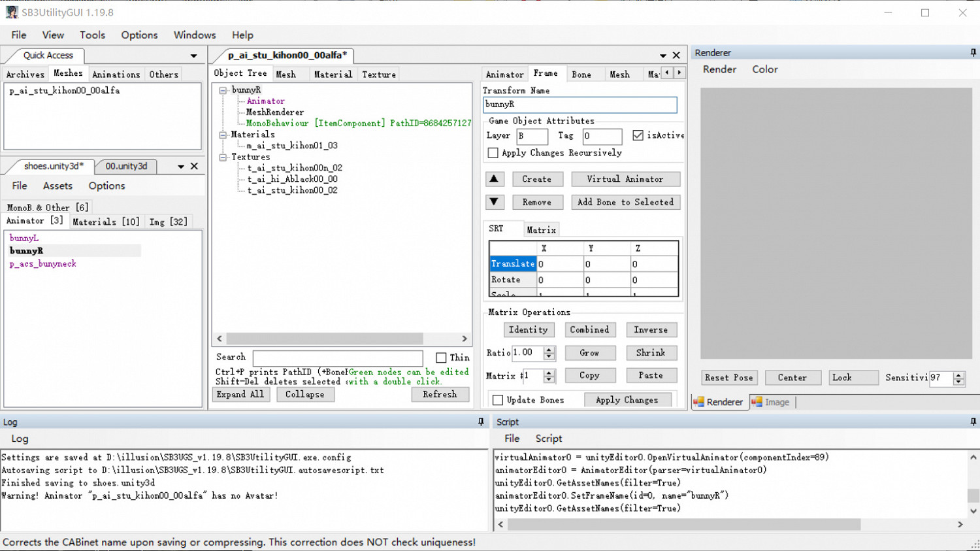
Task: Click the move-up arrow button beside Create
Action: pos(494,179)
